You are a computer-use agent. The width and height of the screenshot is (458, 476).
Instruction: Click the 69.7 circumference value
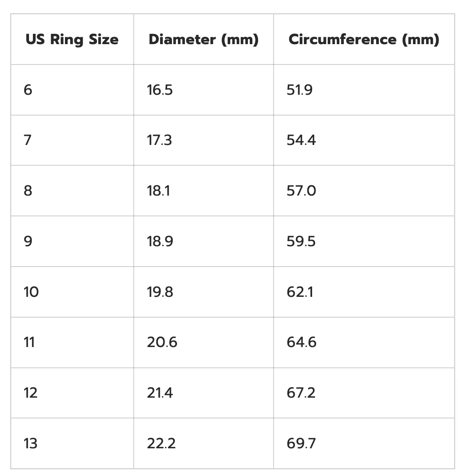pyautogui.click(x=301, y=444)
